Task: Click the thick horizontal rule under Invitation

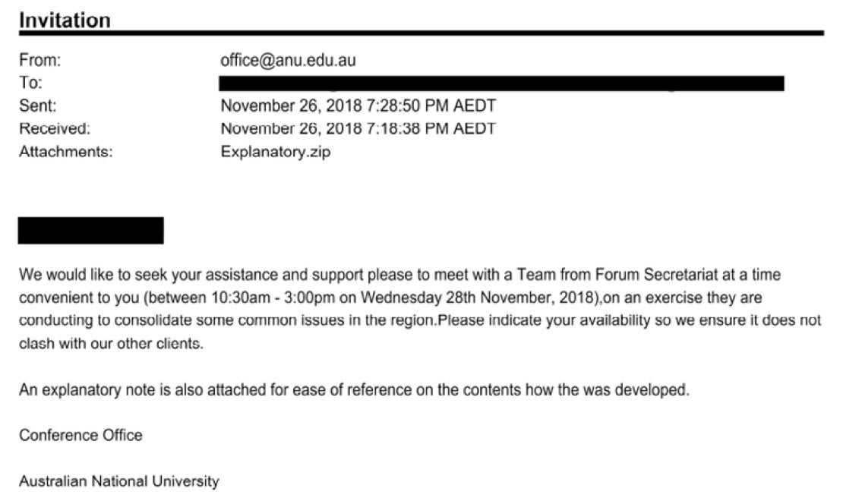Action: tap(421, 33)
